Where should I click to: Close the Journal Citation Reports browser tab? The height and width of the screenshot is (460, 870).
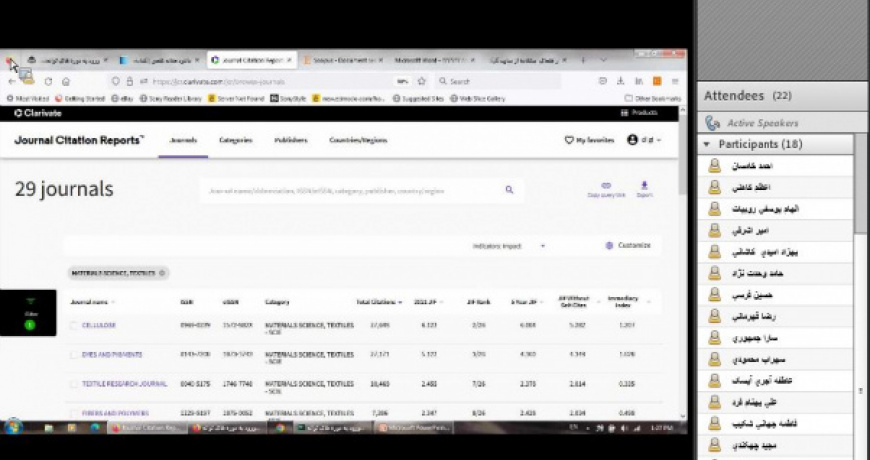click(289, 60)
